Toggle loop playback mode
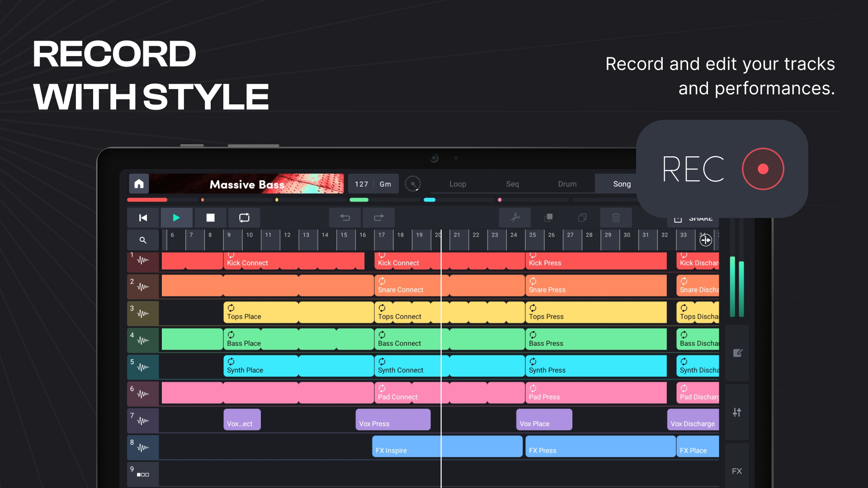 click(x=244, y=217)
